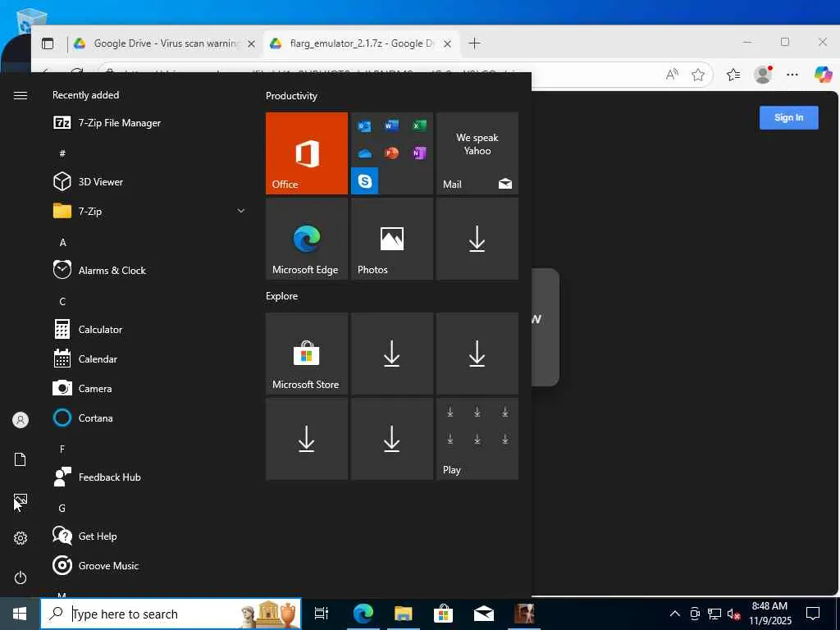Open the clock showing 8:48 AM
840x630 pixels.
pos(769,614)
